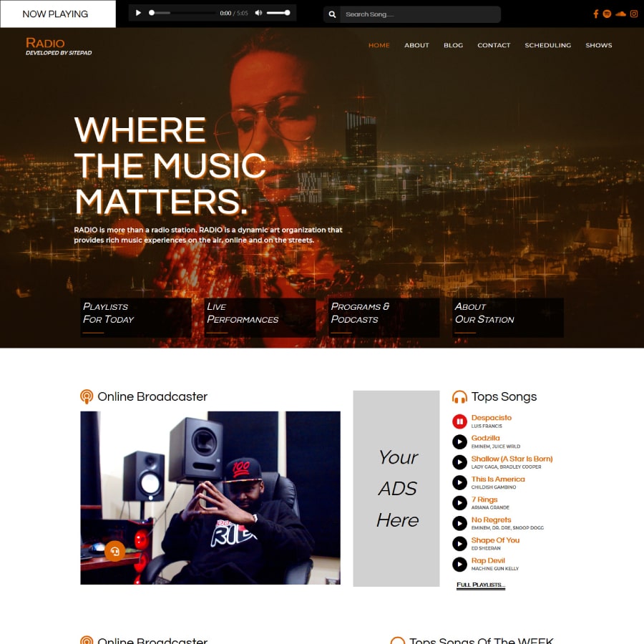Go to the Blog page
Screen dimensions: 644x644
[453, 45]
